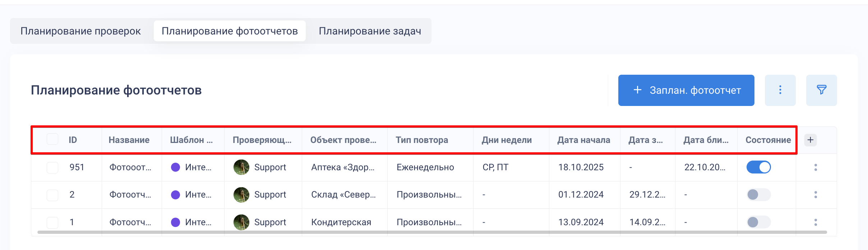
Task: Open row 2 three-dot actions menu
Action: 816,195
